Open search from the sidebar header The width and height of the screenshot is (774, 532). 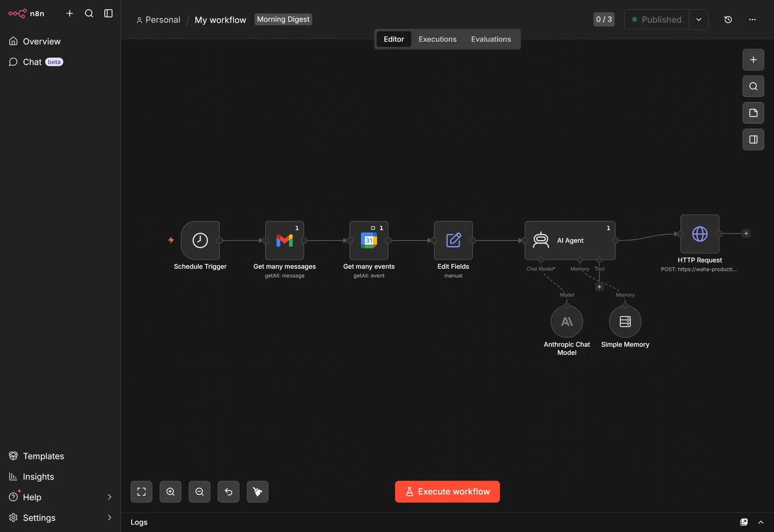point(89,13)
